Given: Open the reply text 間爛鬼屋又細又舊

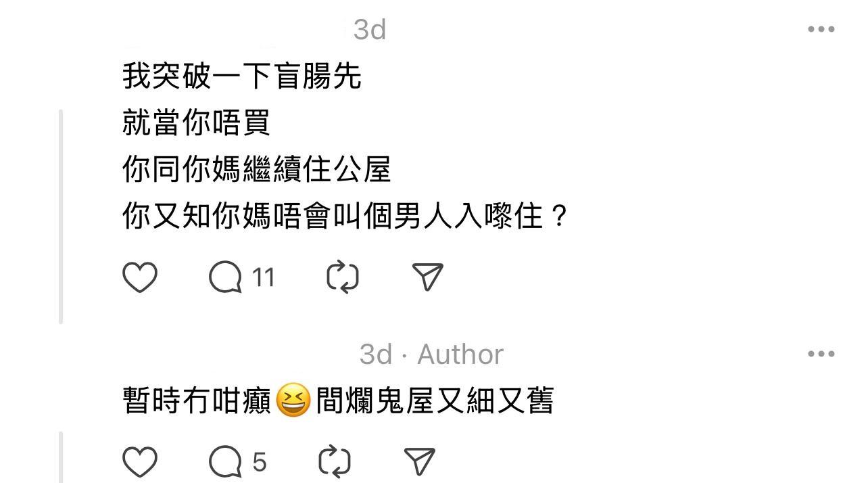Looking at the screenshot, I should (x=435, y=400).
